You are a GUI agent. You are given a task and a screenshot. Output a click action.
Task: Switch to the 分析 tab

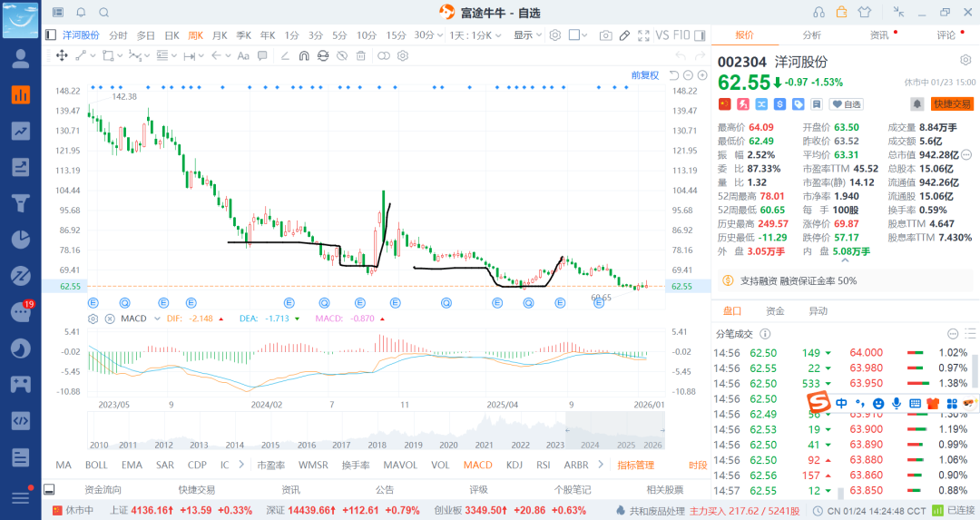click(x=811, y=35)
